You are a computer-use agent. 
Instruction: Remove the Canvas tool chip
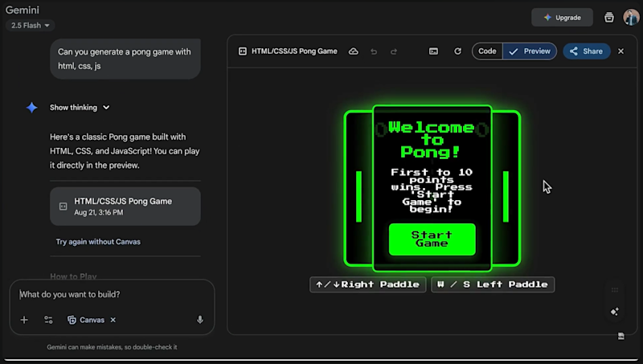coord(113,320)
